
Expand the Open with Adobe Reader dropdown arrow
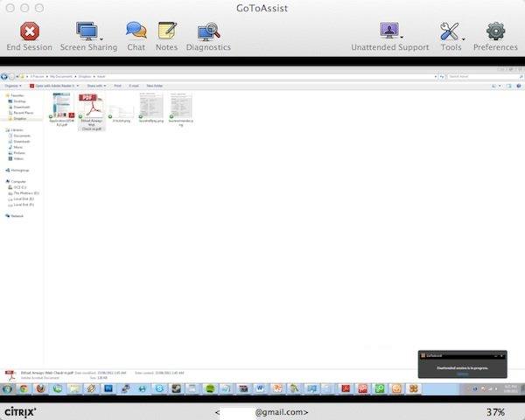78,86
